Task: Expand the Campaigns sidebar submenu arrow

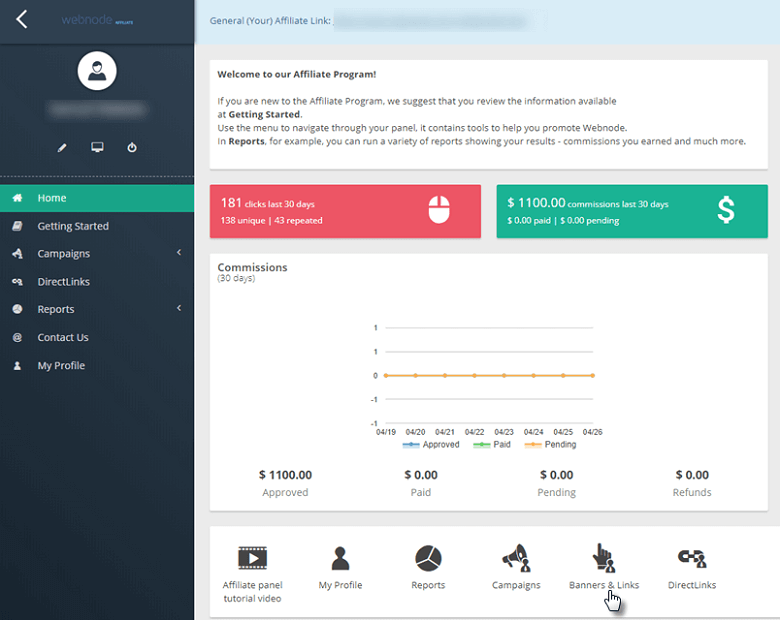Action: pos(179,253)
